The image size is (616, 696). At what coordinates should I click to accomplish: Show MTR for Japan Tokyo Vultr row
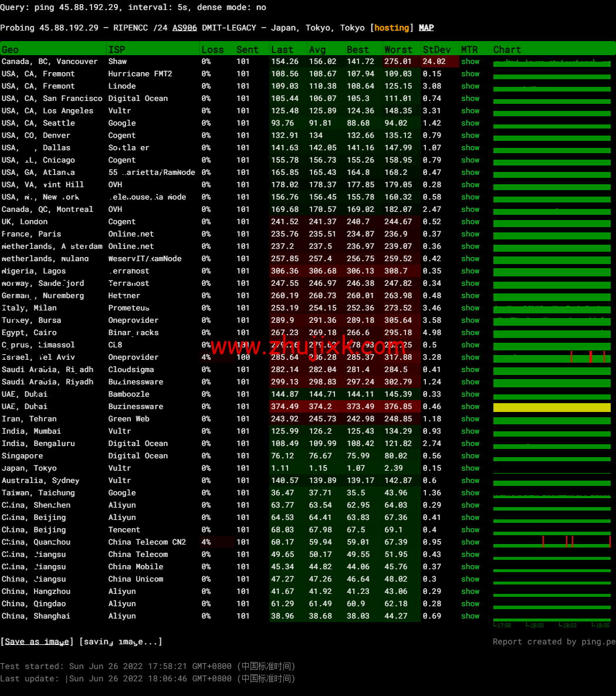(470, 468)
